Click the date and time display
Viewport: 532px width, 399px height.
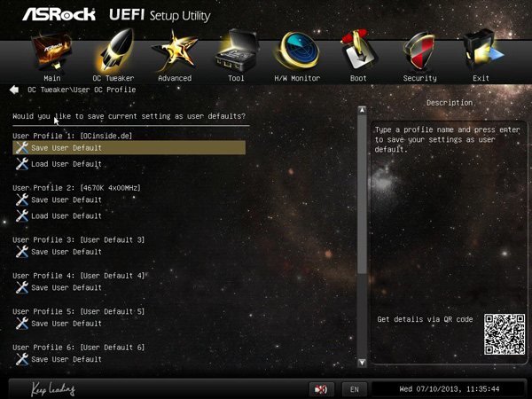(x=450, y=389)
